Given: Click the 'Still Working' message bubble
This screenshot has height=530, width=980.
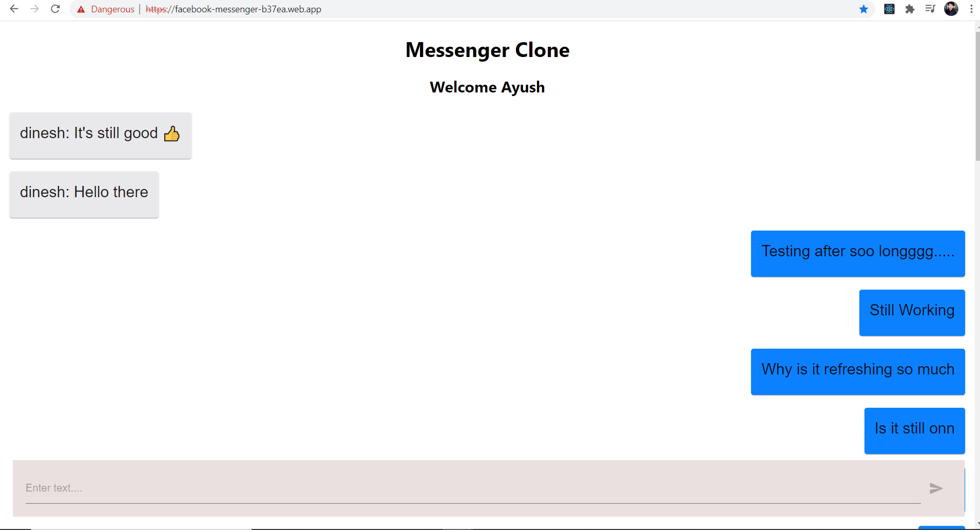Looking at the screenshot, I should click(912, 313).
